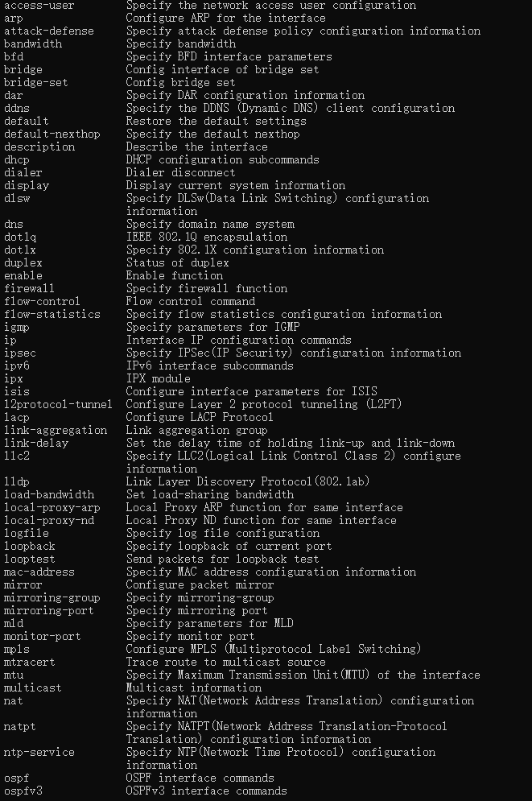532x801 pixels.
Task: Select the 'bandwidth' command keyword in the left column
Action: 32,44
